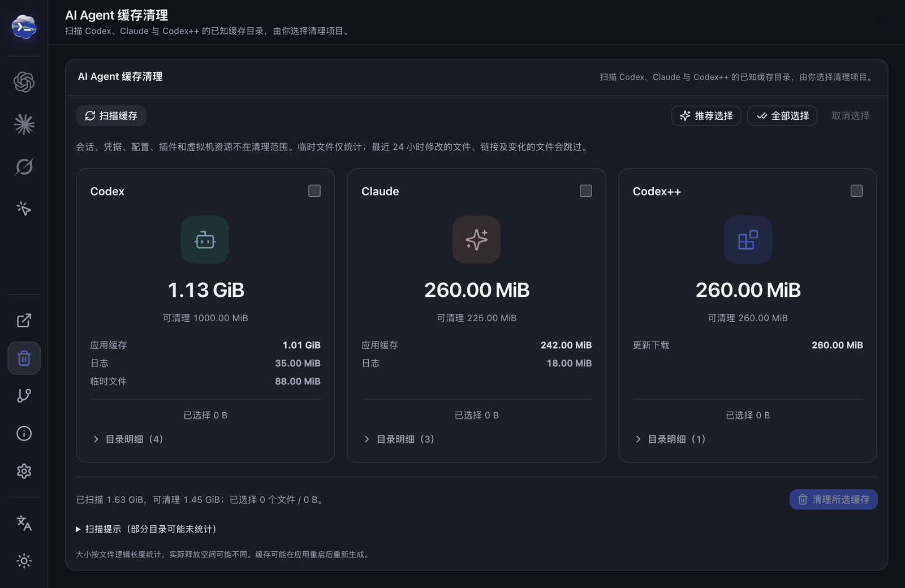Click the 88.00 MiB 临时文件 value
The image size is (905, 588).
(x=298, y=382)
